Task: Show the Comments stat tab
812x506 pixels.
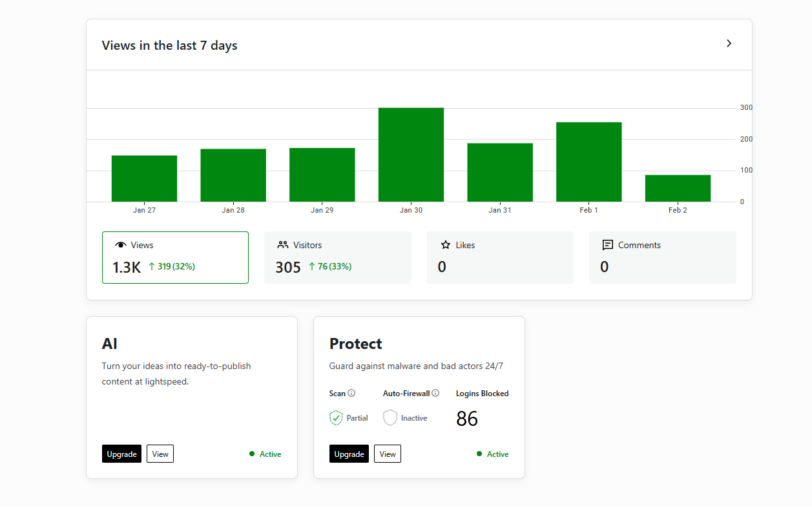Action: tap(662, 257)
